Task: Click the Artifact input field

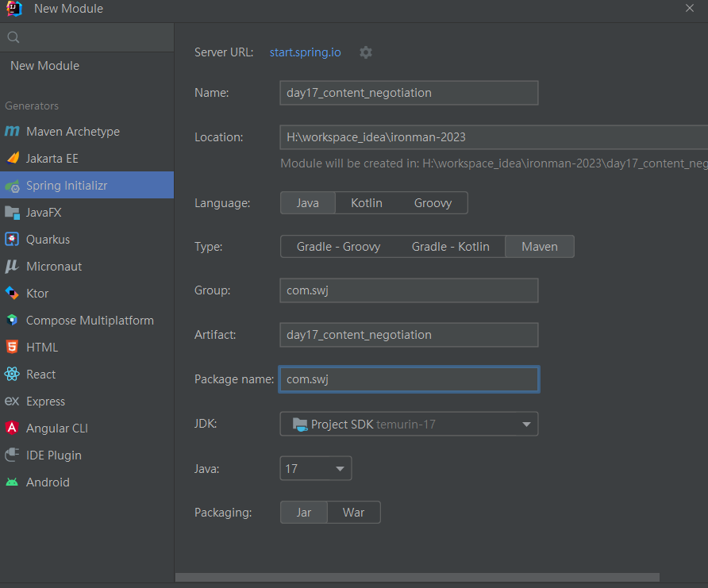Action: click(409, 335)
